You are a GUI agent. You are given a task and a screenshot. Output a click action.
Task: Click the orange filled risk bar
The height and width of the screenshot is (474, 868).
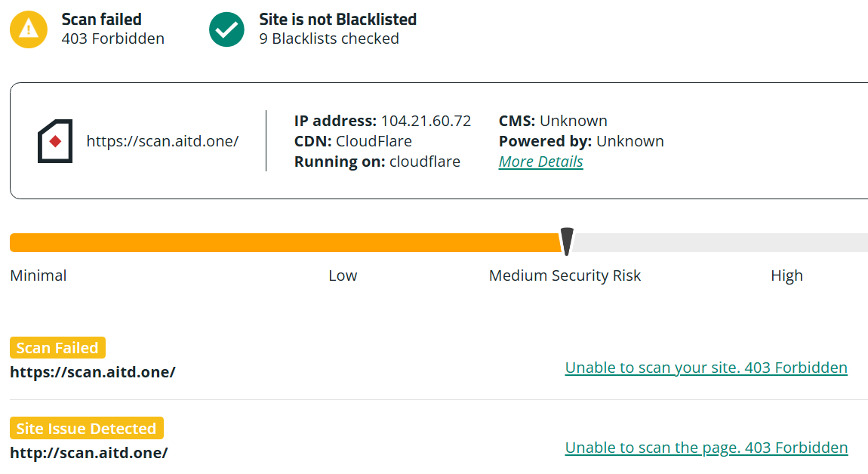(283, 242)
